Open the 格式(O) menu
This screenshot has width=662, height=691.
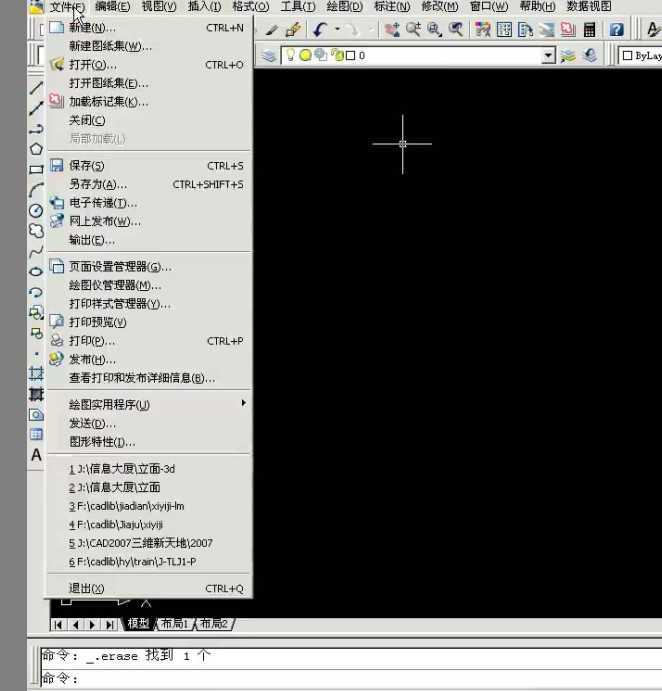251,6
